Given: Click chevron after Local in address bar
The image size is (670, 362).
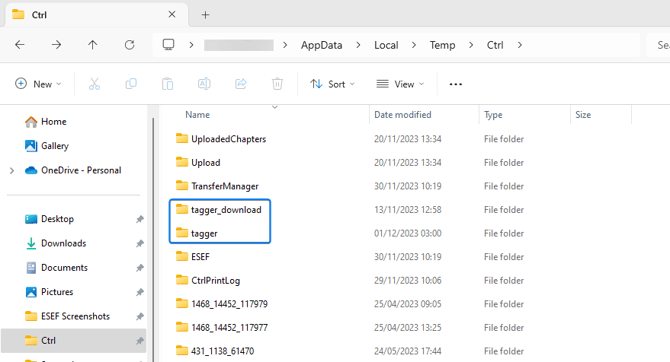Looking at the screenshot, I should click(x=414, y=45).
